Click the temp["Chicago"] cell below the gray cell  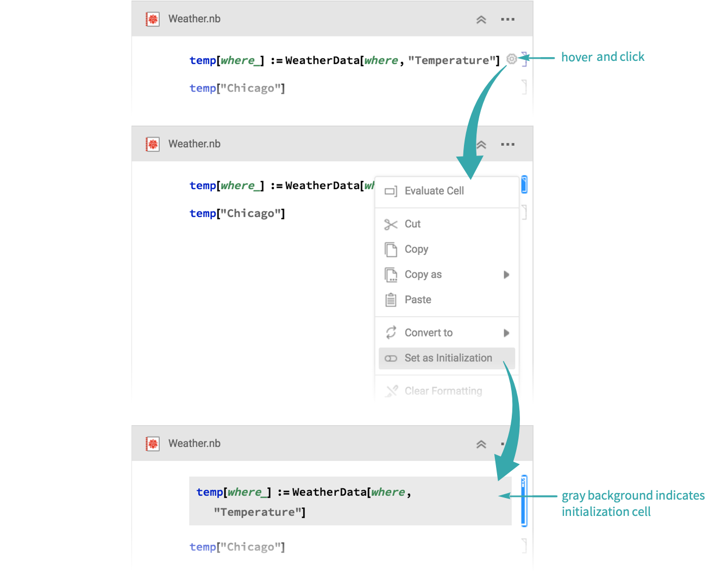pyautogui.click(x=237, y=547)
